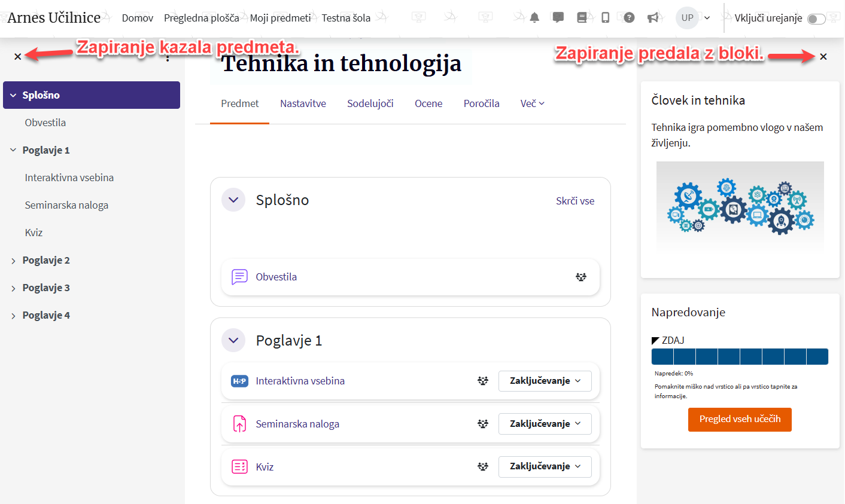
Task: Select the Predmet tab
Action: coord(239,103)
